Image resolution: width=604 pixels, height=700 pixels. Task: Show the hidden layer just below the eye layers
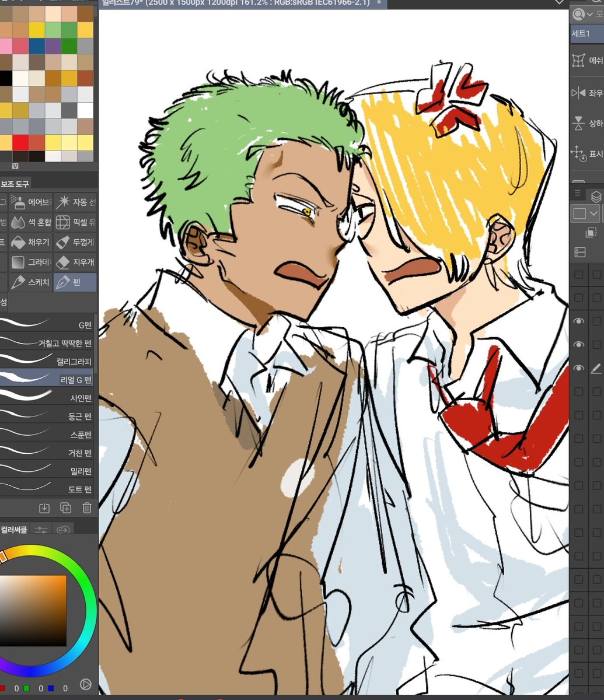tap(578, 391)
